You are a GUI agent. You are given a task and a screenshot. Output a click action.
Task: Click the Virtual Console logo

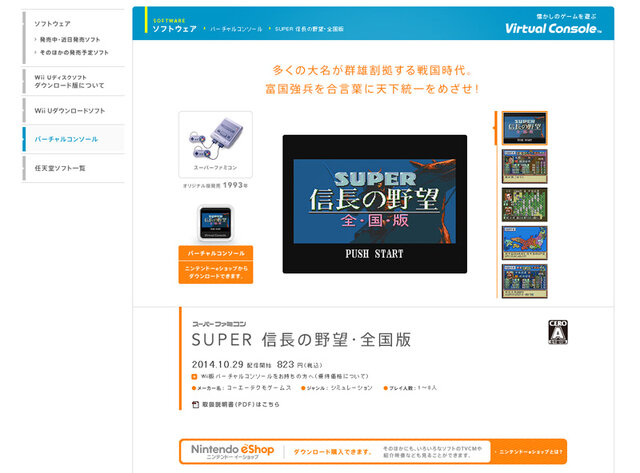(x=553, y=28)
